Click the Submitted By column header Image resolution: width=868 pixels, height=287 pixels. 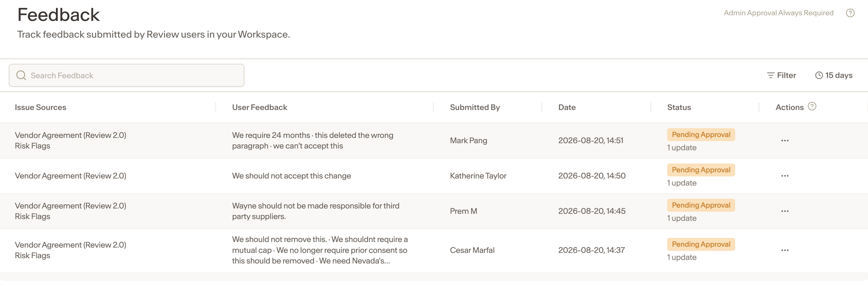475,107
